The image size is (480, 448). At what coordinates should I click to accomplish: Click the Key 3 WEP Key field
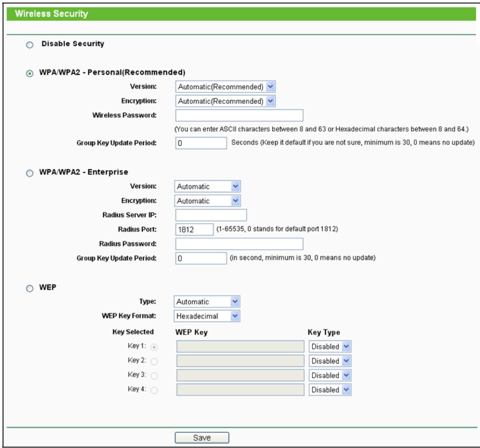pos(240,375)
